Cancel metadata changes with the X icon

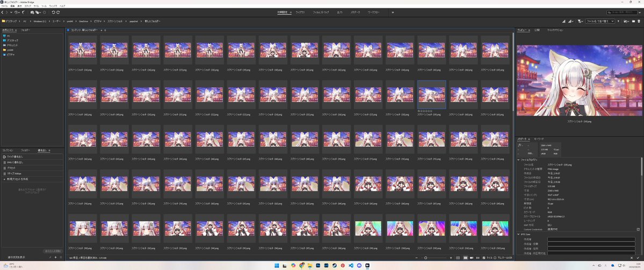tap(632, 258)
